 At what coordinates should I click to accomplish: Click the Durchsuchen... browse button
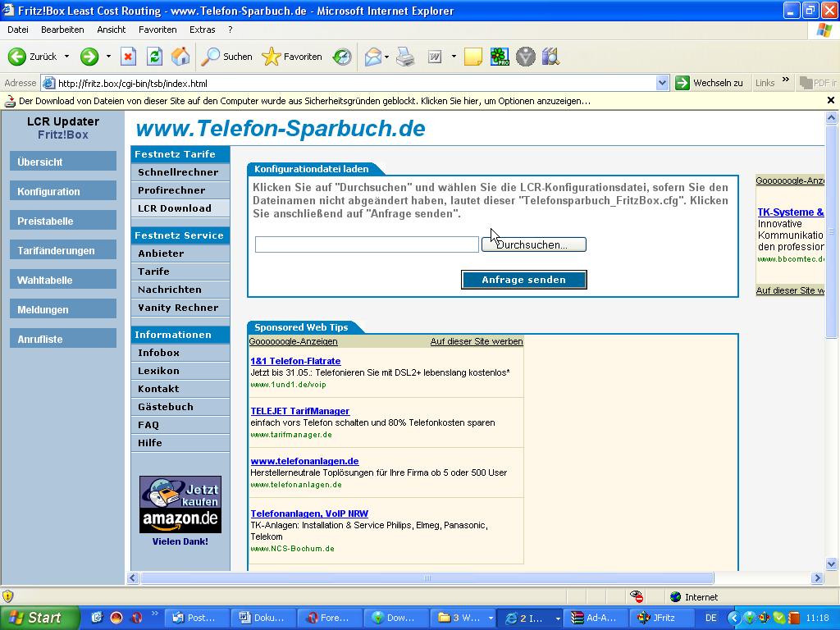point(533,244)
